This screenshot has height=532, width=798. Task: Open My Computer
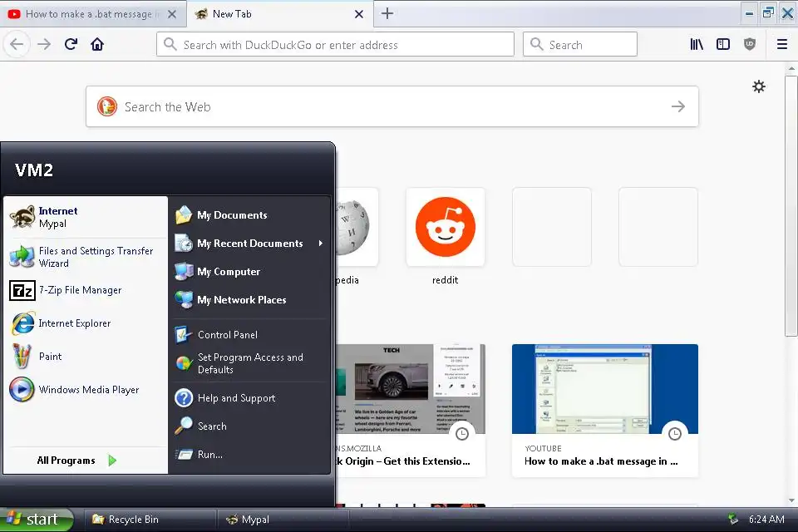click(249, 271)
